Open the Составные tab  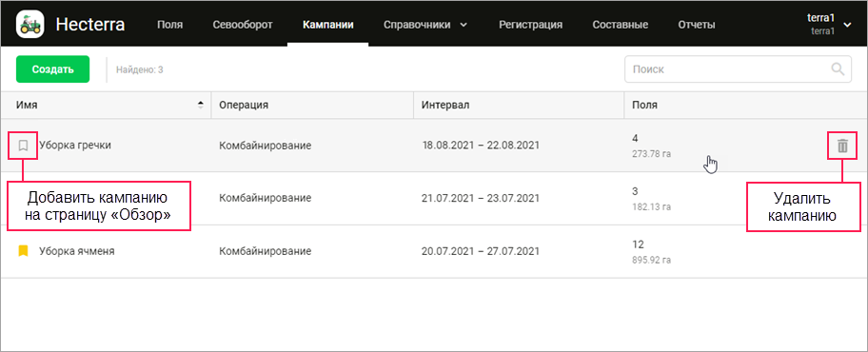click(x=620, y=25)
